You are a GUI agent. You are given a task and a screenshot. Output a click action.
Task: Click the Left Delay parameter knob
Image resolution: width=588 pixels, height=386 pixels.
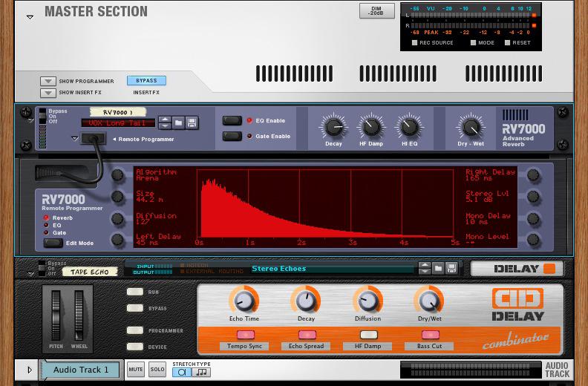[118, 240]
